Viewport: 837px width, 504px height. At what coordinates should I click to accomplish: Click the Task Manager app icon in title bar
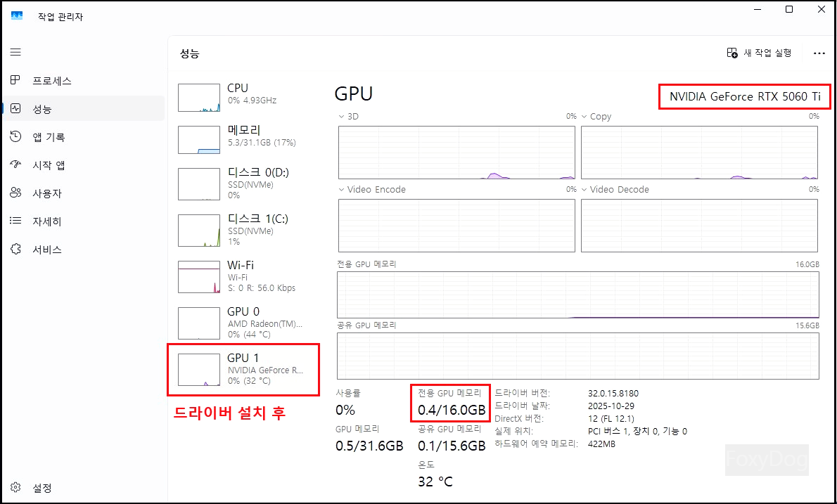pos(17,16)
